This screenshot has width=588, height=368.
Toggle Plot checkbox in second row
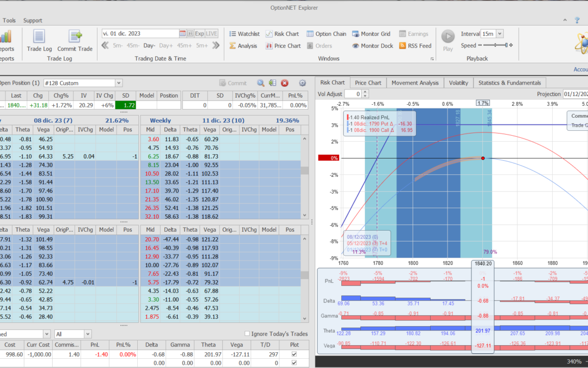coord(295,363)
